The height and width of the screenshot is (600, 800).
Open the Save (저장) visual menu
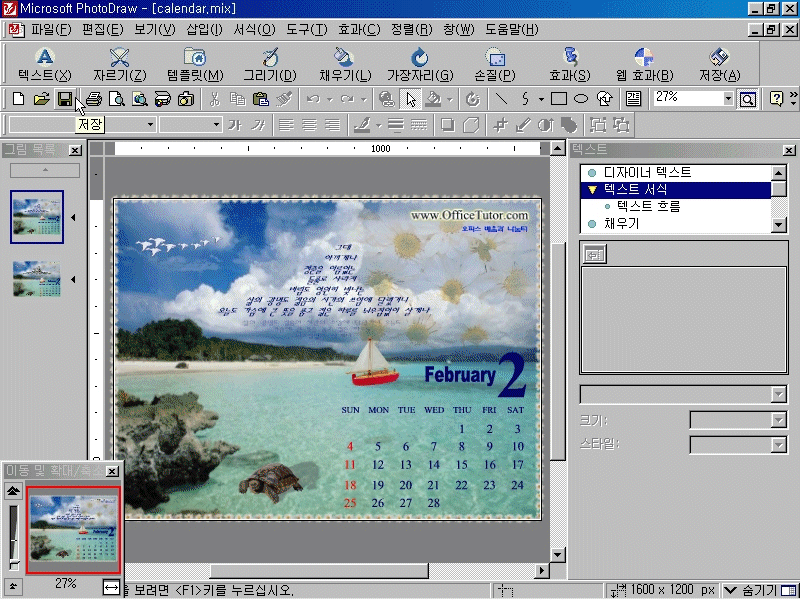(x=719, y=64)
